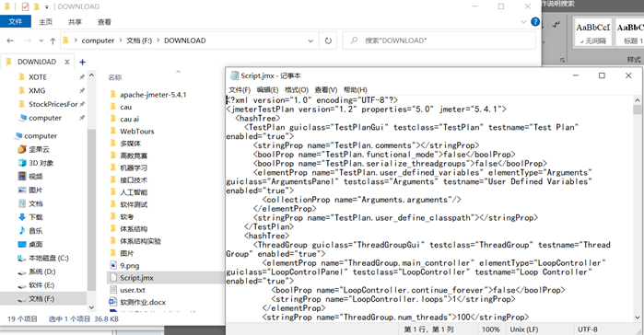The image size is (644, 335).
Task: Click the search box for DOWNLOAD
Action: pos(439,40)
